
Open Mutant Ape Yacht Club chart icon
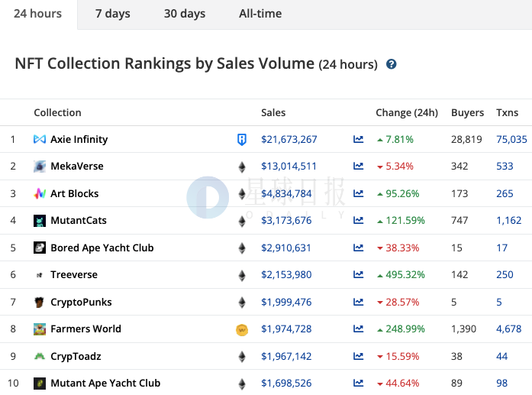(x=358, y=383)
